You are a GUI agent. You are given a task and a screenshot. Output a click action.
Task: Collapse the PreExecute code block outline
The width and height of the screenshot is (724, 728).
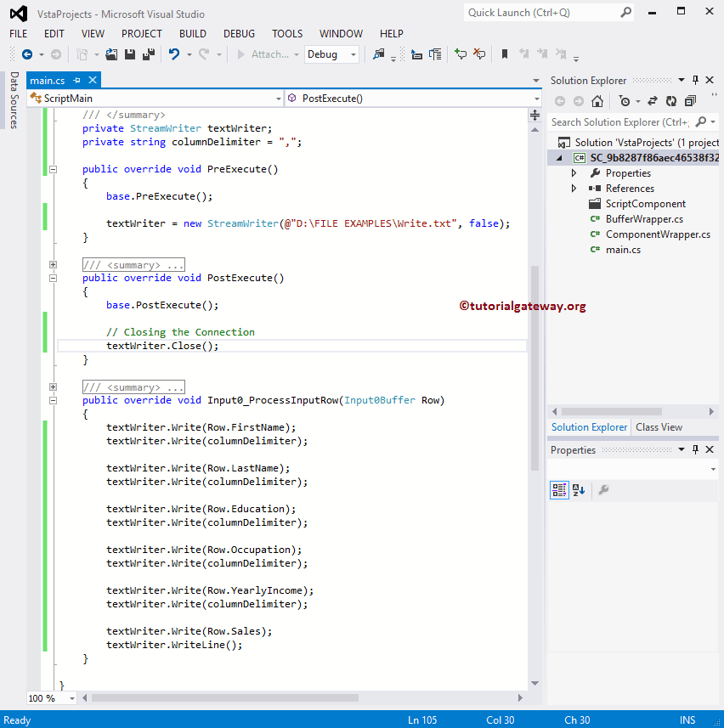(52, 169)
